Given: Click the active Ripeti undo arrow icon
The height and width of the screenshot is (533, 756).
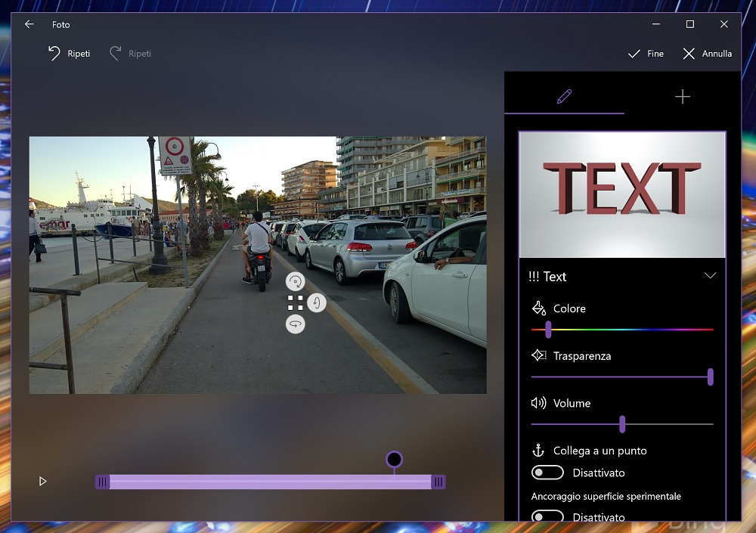Looking at the screenshot, I should [x=54, y=54].
